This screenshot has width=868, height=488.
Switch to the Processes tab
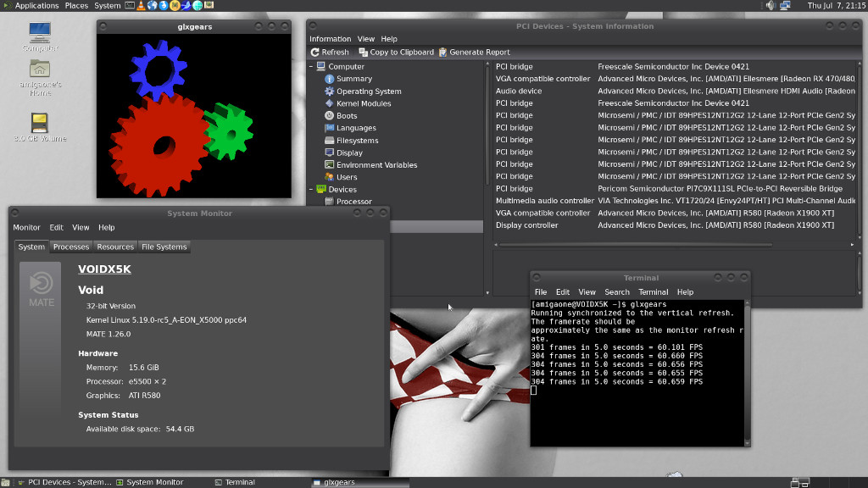71,247
